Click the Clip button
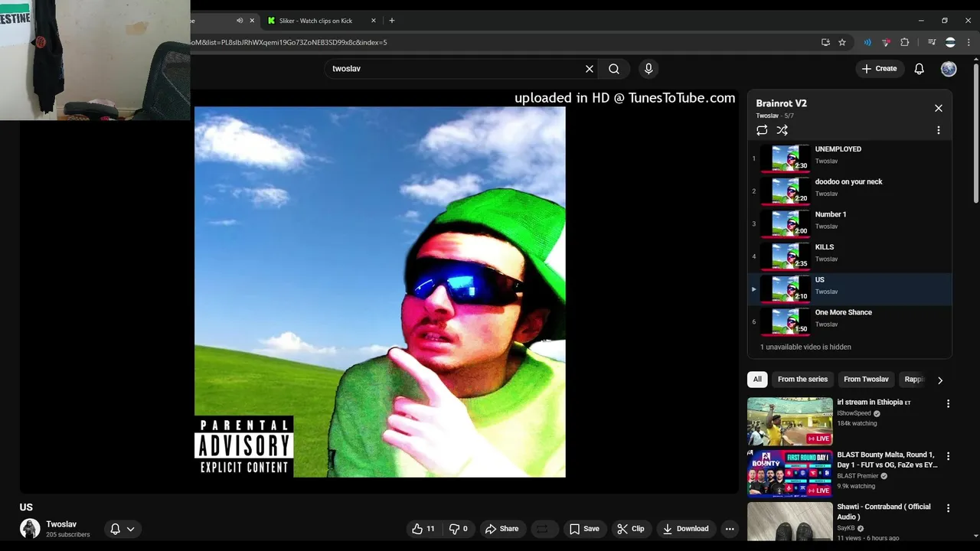Viewport: 980px width, 551px height. tap(630, 529)
